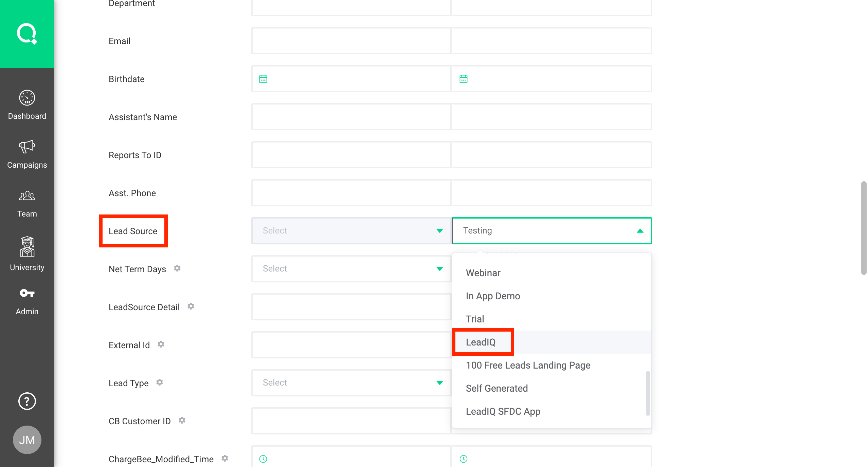Screen dimensions: 868x467
Task: Open the Team section
Action: pyautogui.click(x=27, y=202)
